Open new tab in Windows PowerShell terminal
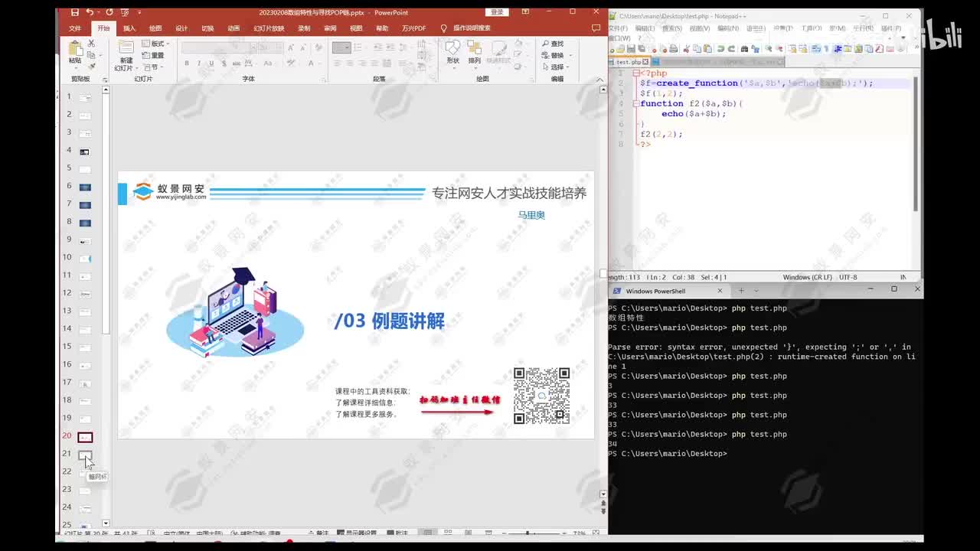Image resolution: width=980 pixels, height=551 pixels. 740,291
